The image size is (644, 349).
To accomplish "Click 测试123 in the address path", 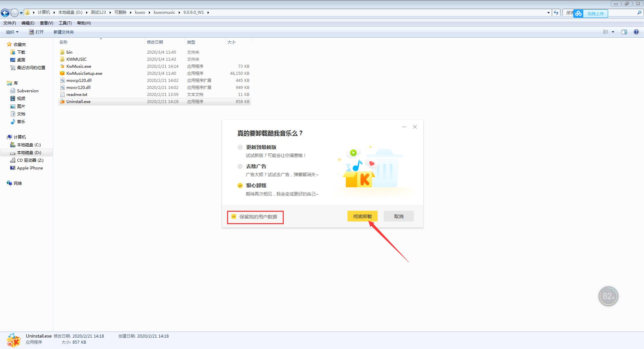I will click(98, 12).
